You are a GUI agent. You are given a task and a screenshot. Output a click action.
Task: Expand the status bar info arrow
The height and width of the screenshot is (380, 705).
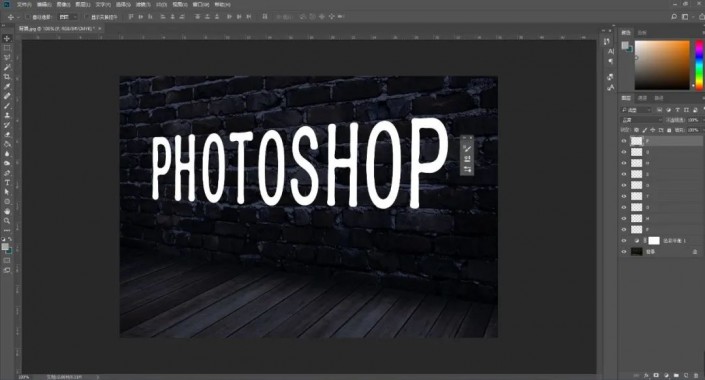click(98, 377)
